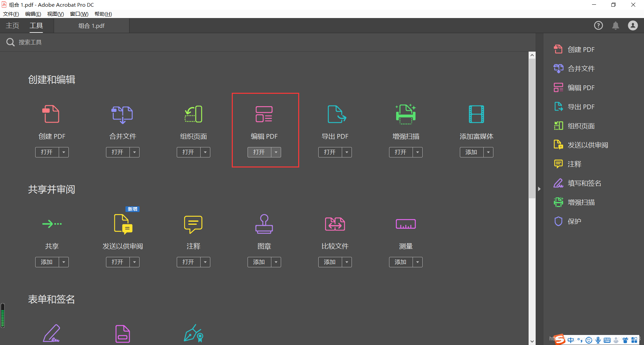This screenshot has height=345, width=644.
Task: Click 添加 button under 比较文件
Action: click(x=330, y=262)
